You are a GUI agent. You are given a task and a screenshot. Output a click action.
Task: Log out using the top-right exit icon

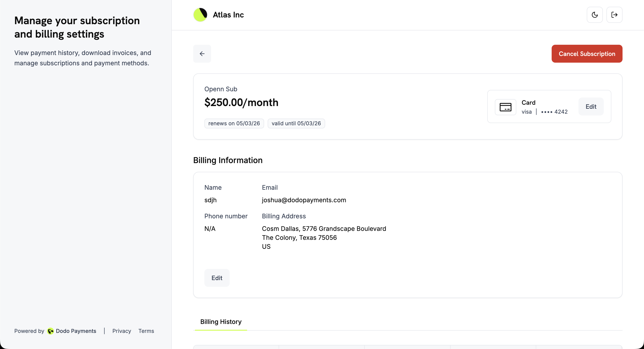[x=614, y=15]
